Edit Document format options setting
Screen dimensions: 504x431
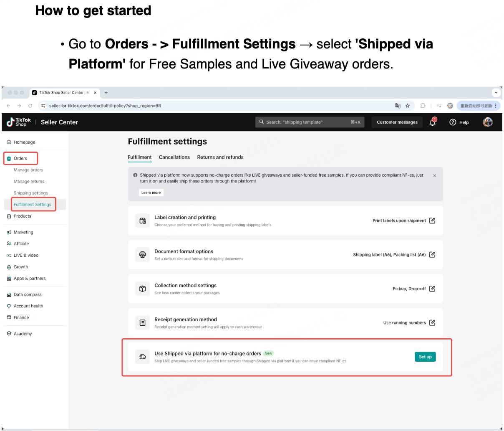[x=432, y=255]
